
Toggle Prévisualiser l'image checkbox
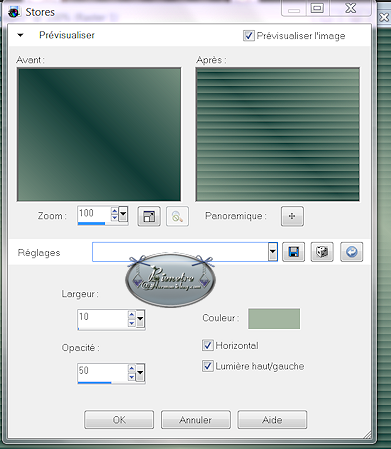pos(249,35)
